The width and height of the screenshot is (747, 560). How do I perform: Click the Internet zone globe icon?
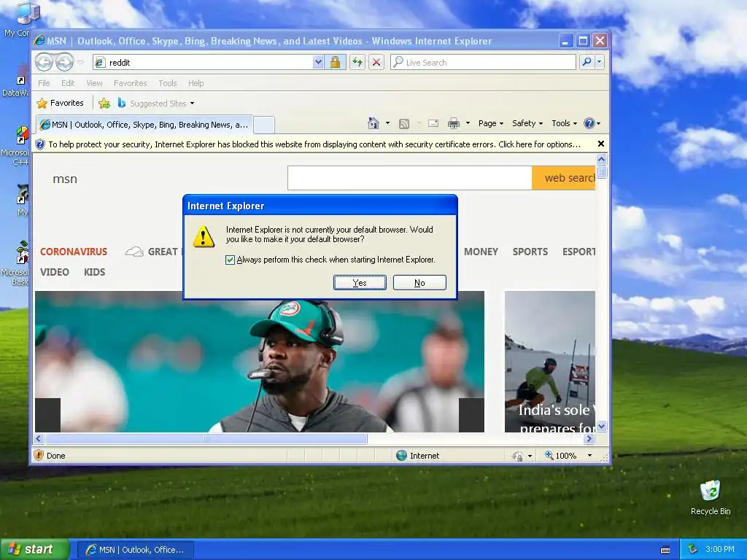pyautogui.click(x=402, y=456)
